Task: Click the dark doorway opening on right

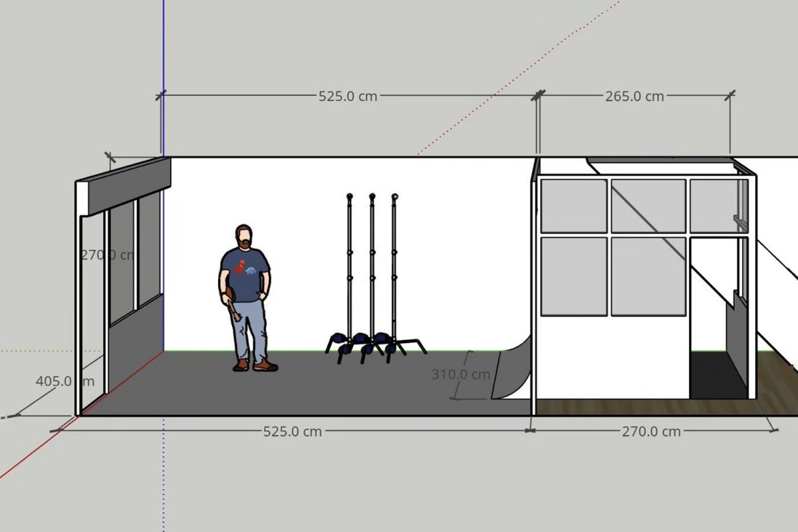Action: pos(715,376)
